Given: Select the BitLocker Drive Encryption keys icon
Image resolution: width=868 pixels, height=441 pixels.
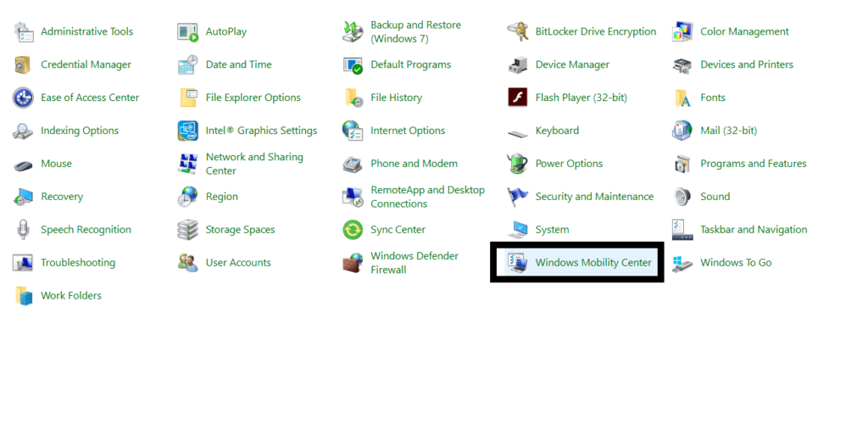Looking at the screenshot, I should pos(518,32).
